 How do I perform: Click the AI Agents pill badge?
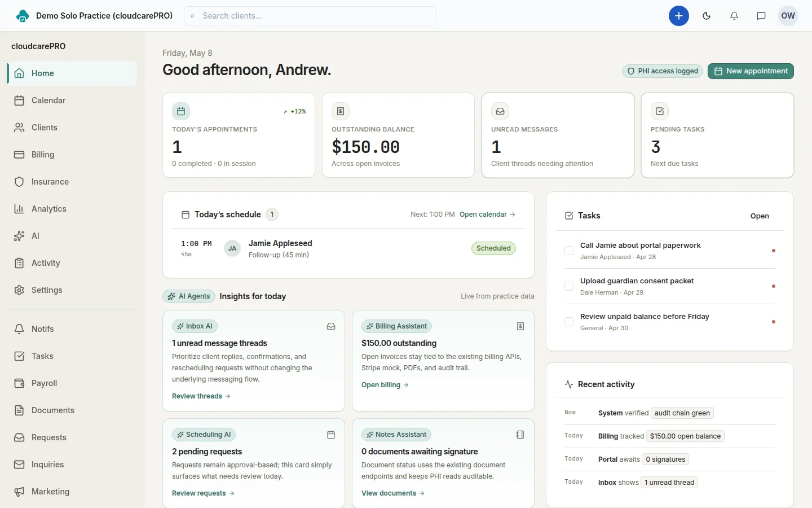189,296
